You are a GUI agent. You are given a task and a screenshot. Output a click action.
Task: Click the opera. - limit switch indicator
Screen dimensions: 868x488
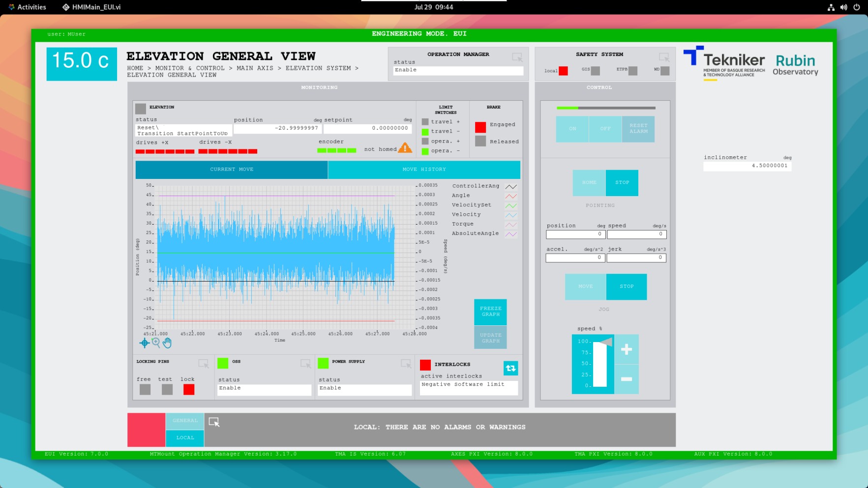point(425,151)
